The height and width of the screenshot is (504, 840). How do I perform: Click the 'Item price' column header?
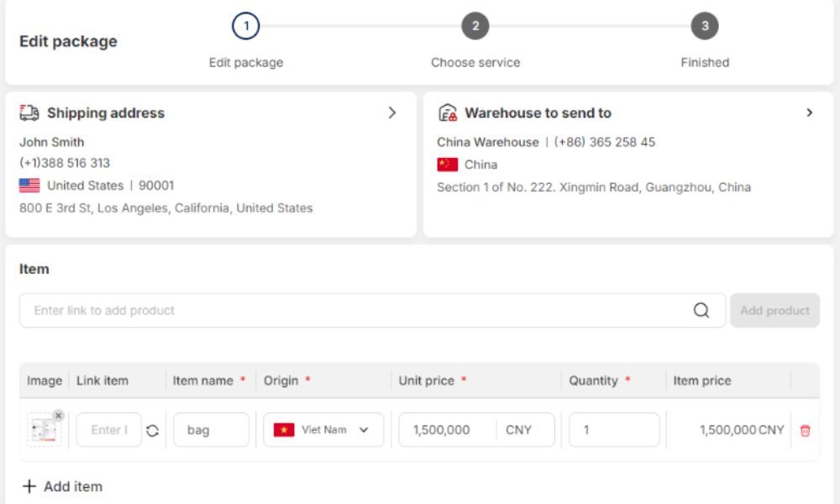click(x=701, y=381)
